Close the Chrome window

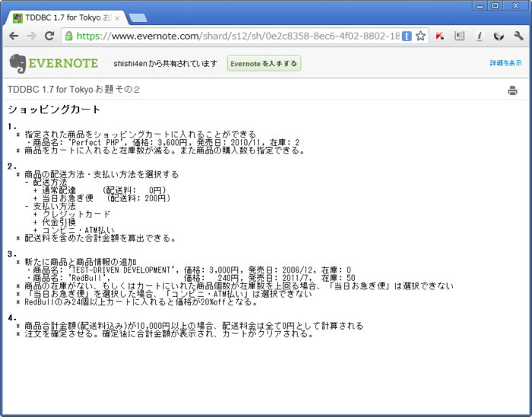pyautogui.click(x=516, y=6)
